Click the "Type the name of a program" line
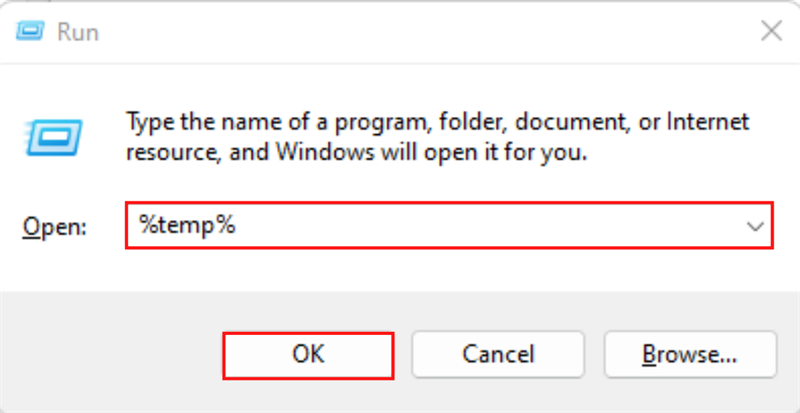 (x=436, y=122)
